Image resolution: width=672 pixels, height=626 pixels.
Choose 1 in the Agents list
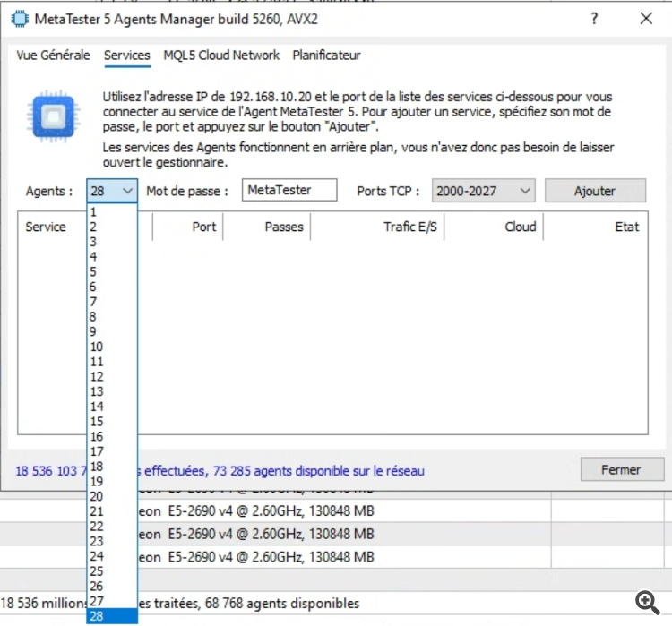click(112, 212)
